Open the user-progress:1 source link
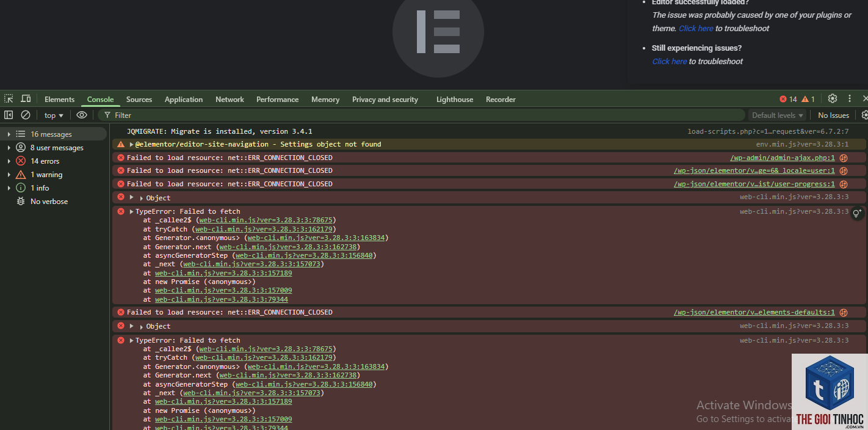868x430 pixels. tap(754, 184)
